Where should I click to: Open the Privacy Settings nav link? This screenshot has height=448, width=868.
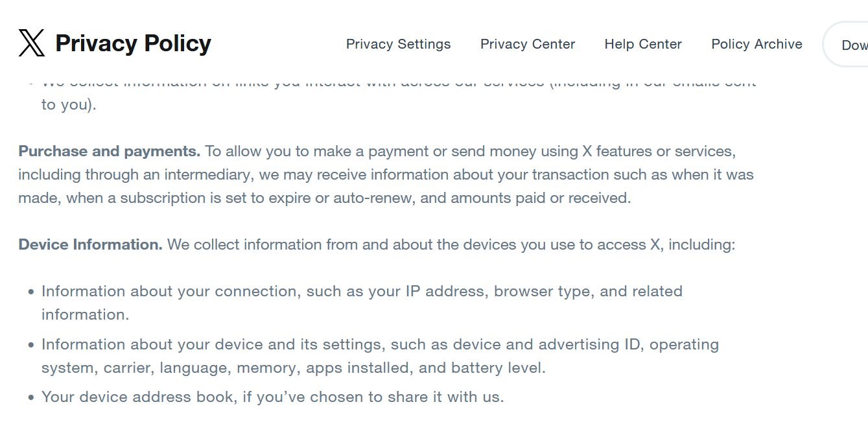point(398,44)
